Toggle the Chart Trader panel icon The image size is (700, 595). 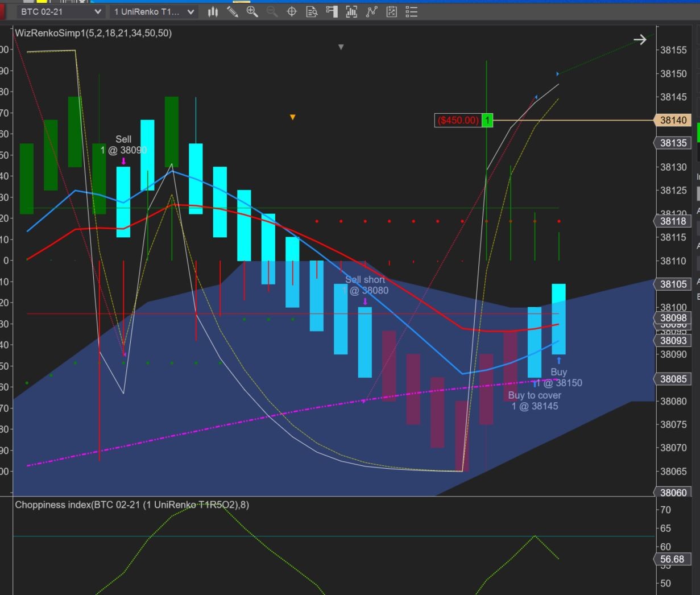click(x=332, y=11)
